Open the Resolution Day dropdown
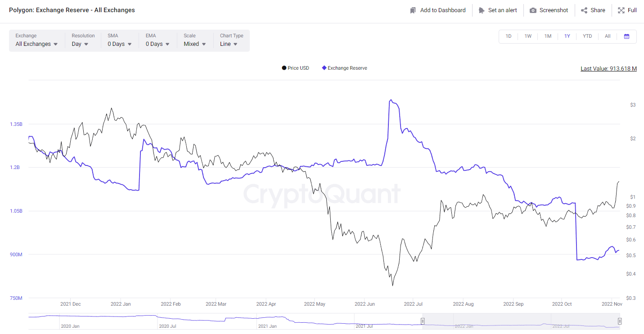 click(80, 44)
